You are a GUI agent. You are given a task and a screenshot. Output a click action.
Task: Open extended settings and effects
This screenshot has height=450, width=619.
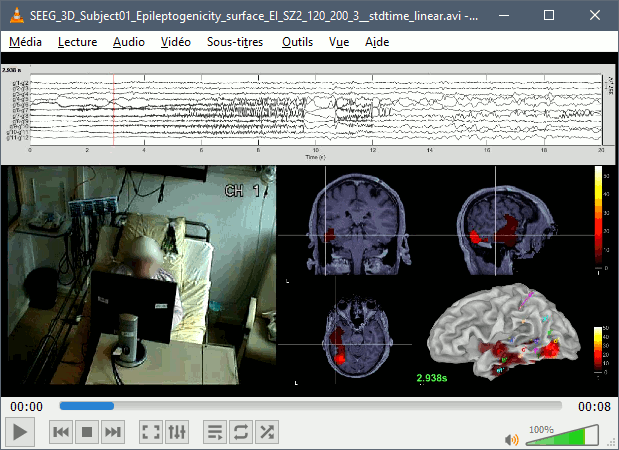(x=177, y=432)
